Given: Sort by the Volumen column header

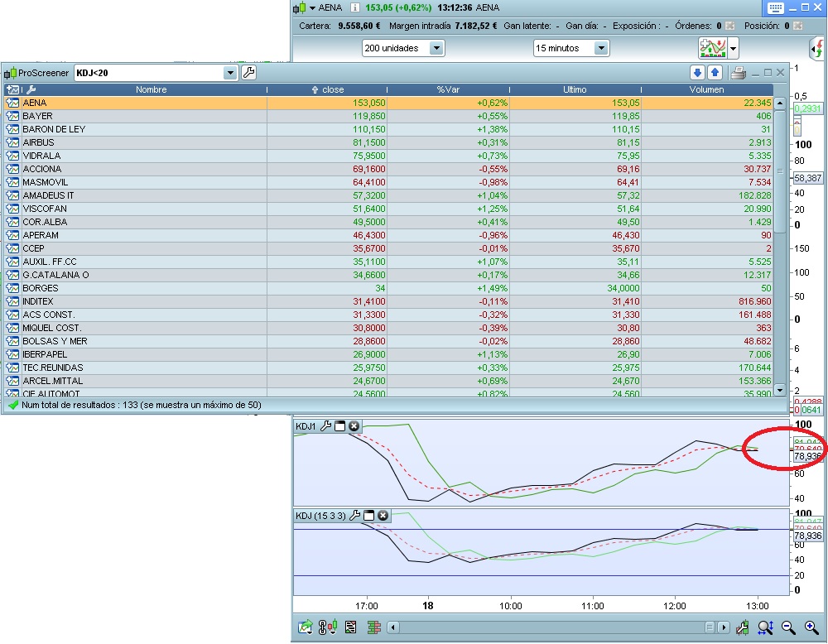Looking at the screenshot, I should pos(706,89).
